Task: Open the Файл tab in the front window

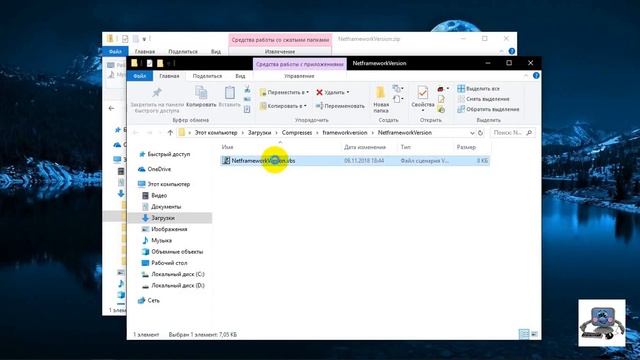Action: click(x=140, y=76)
